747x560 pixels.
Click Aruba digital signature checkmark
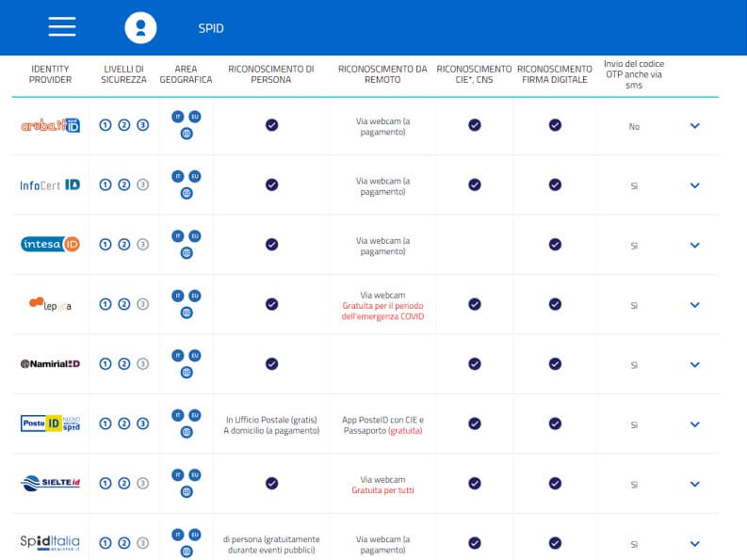pos(555,125)
